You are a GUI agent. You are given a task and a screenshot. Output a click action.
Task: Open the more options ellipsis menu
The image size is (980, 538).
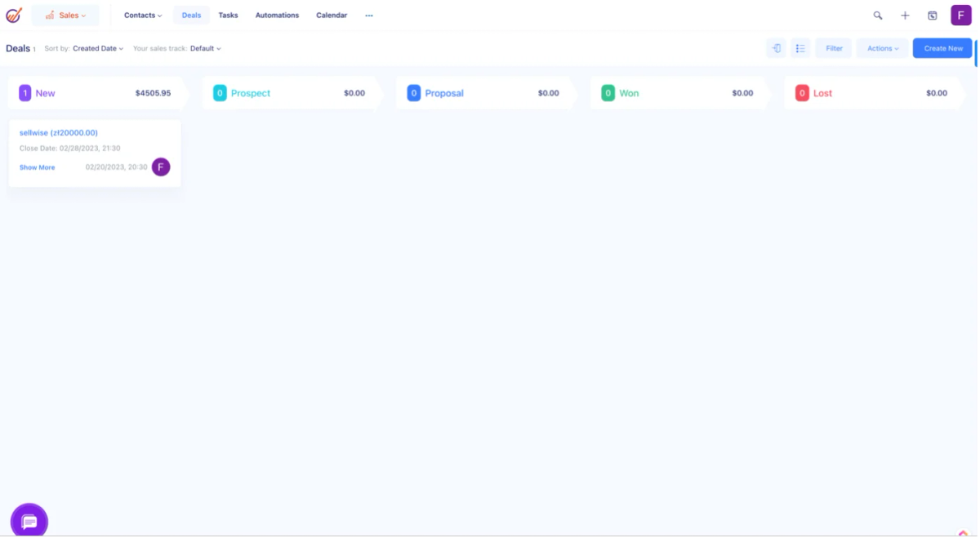369,16
